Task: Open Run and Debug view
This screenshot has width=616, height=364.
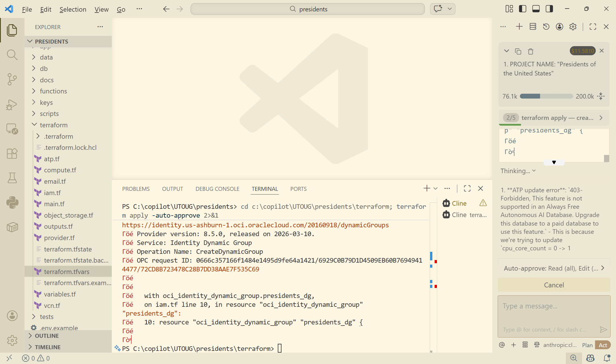Action: click(12, 105)
